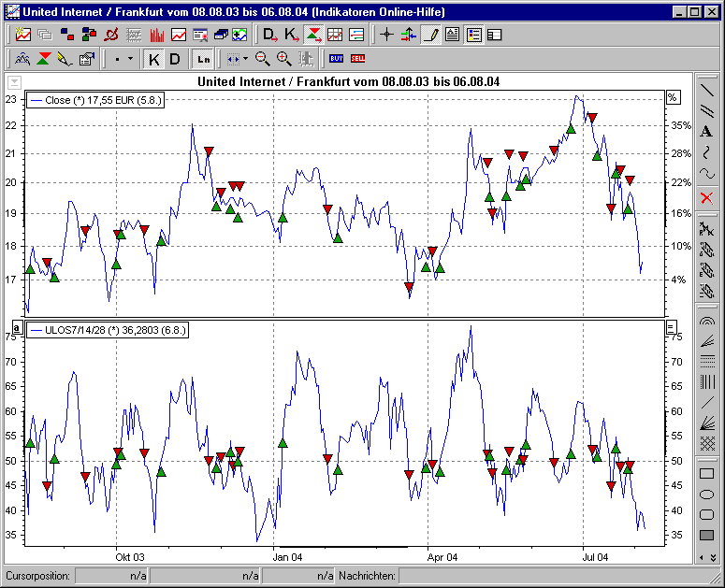Image resolution: width=725 pixels, height=588 pixels.
Task: Open the scroll direction dropdown arrow
Action: click(x=245, y=59)
